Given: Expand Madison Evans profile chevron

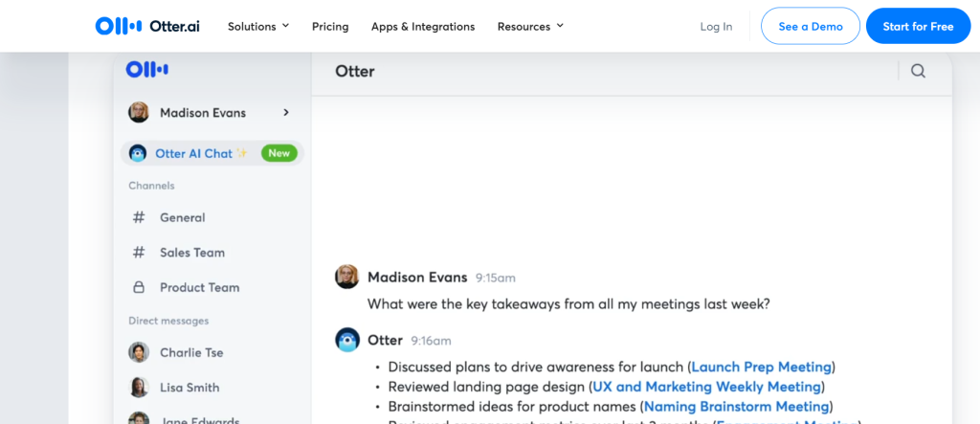Looking at the screenshot, I should pos(286,113).
